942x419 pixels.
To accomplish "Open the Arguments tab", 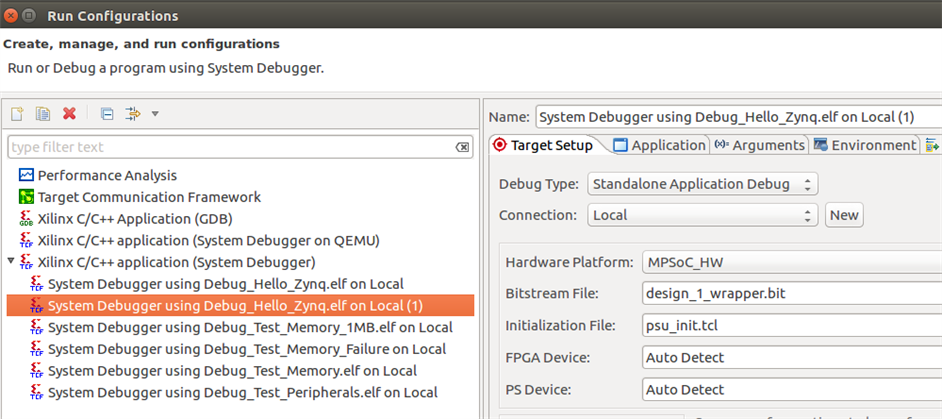I will tap(759, 145).
